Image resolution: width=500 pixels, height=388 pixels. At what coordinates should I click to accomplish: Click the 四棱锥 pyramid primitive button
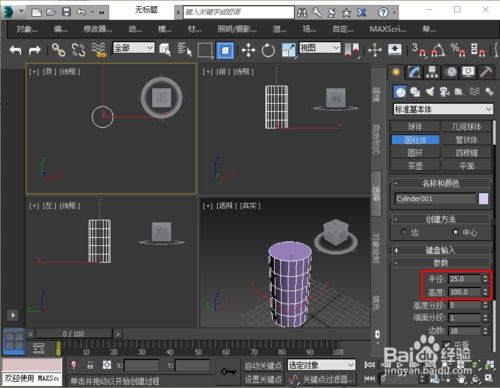467,153
